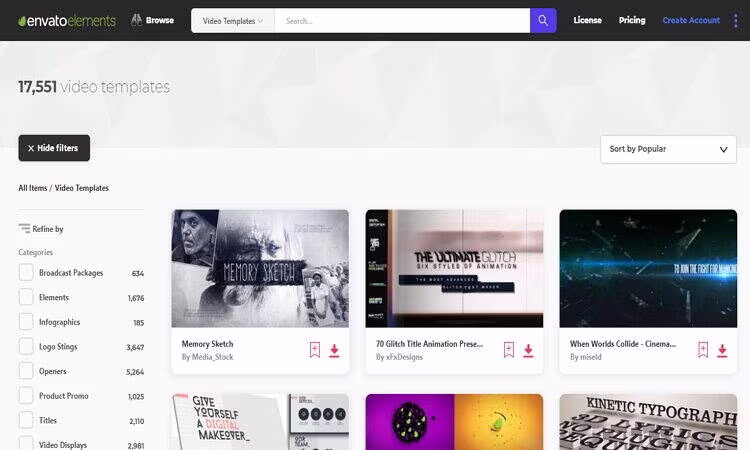The image size is (750, 450).
Task: Bookmark the 70 Glitch Title item
Action: (x=509, y=350)
